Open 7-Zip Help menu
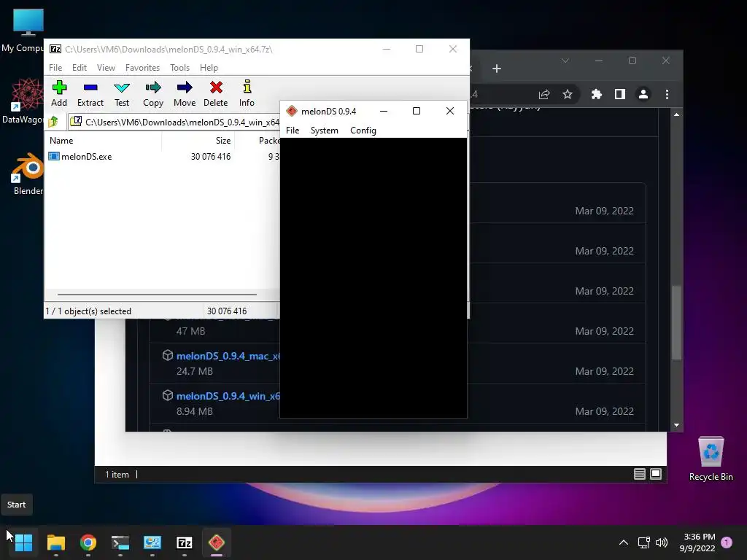 pos(209,68)
